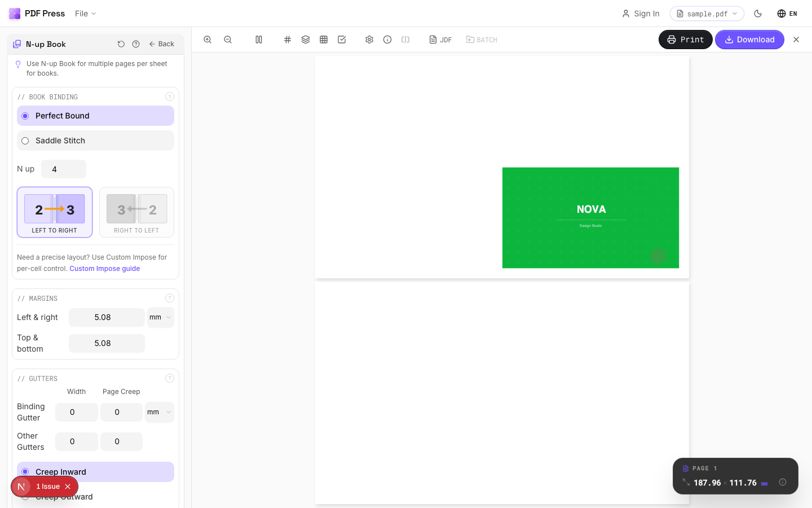
Task: Click the N-up Book panel icon
Action: (17, 44)
